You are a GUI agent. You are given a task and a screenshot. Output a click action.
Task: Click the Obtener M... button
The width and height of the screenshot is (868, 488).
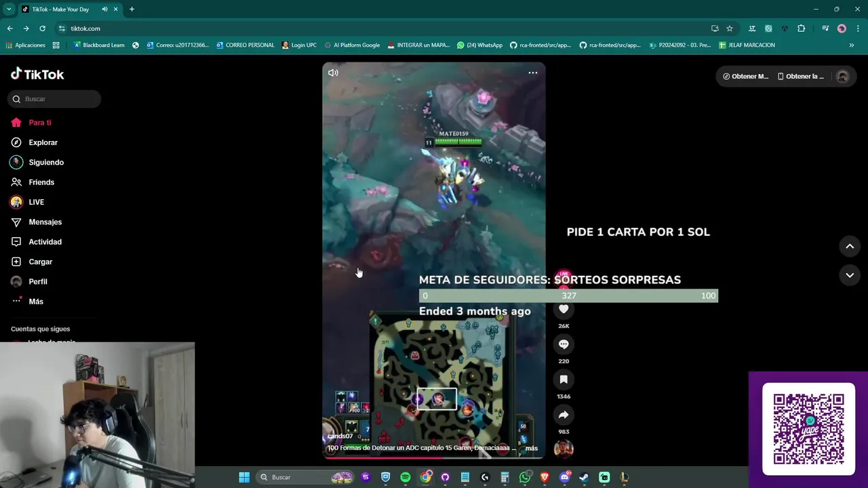745,77
